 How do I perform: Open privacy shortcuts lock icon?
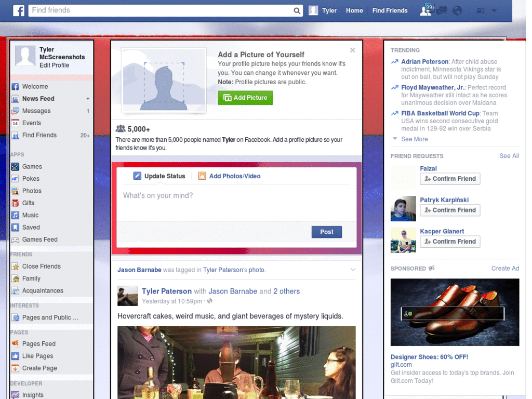481,11
